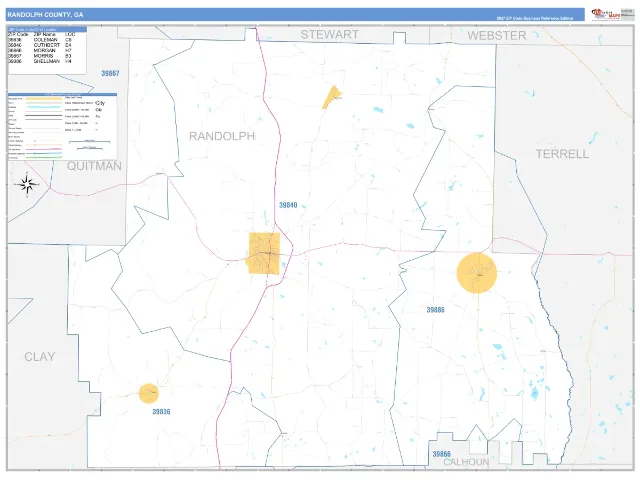Click the publisher logo at top right

click(606, 14)
